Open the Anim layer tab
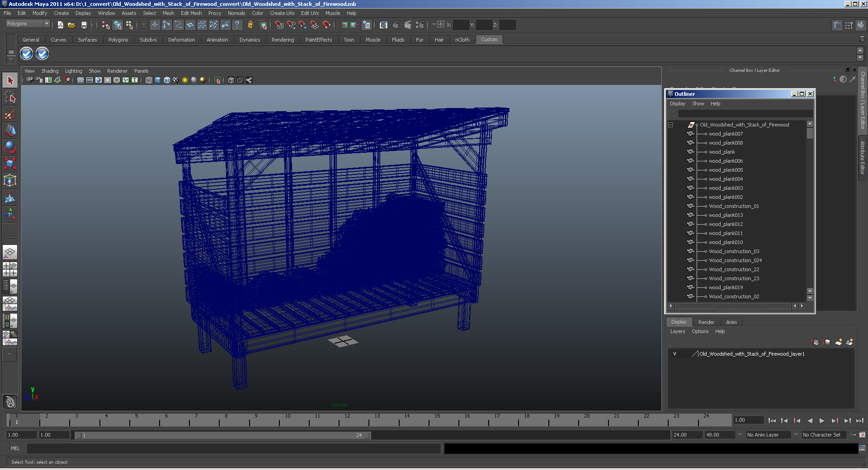This screenshot has height=470, width=868. [x=731, y=322]
